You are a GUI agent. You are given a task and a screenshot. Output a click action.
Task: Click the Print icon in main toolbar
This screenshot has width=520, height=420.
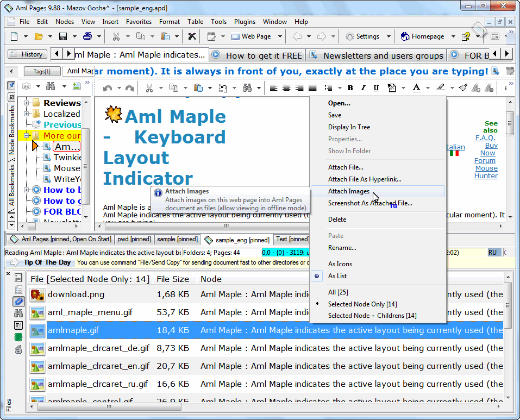(87, 36)
